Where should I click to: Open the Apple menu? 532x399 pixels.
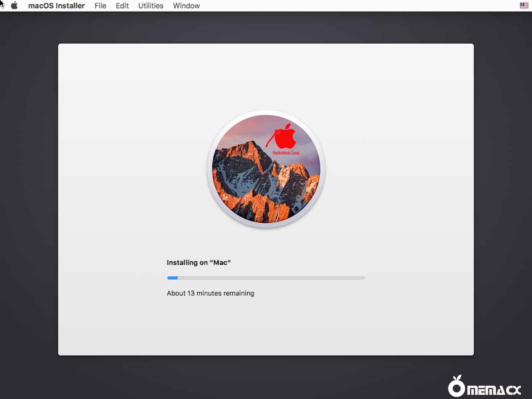(14, 6)
